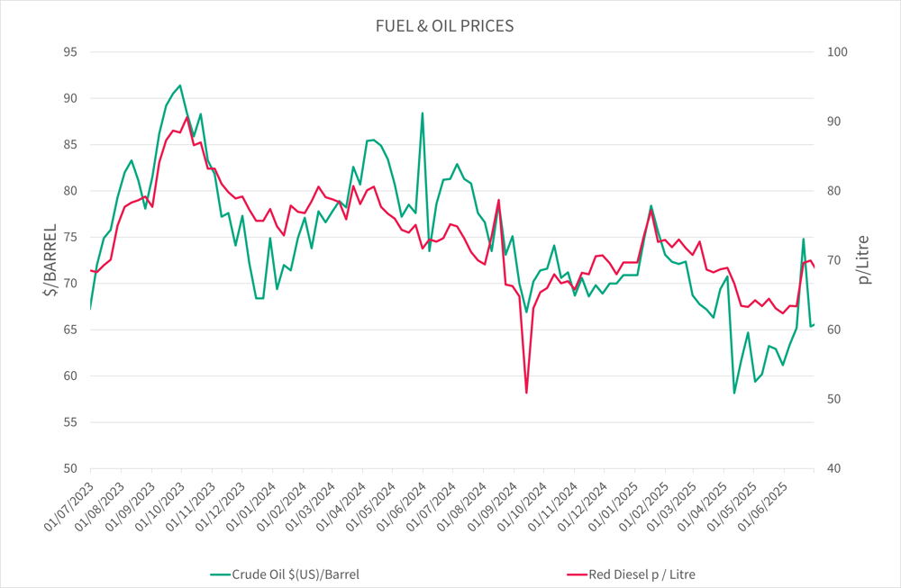The height and width of the screenshot is (588, 901).
Task: Select the p/Litre right axis title
Action: [864, 259]
